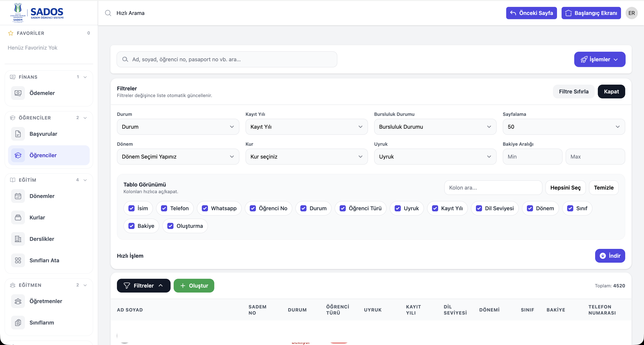Open Kurlar in the sidebar
The image size is (644, 345).
(49, 217)
